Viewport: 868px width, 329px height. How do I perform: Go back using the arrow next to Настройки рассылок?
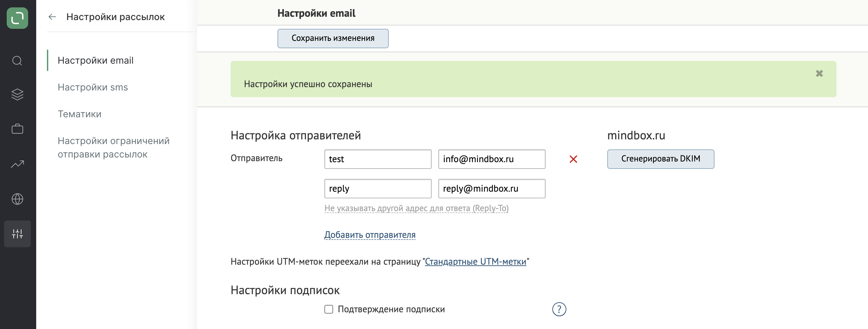click(x=52, y=17)
